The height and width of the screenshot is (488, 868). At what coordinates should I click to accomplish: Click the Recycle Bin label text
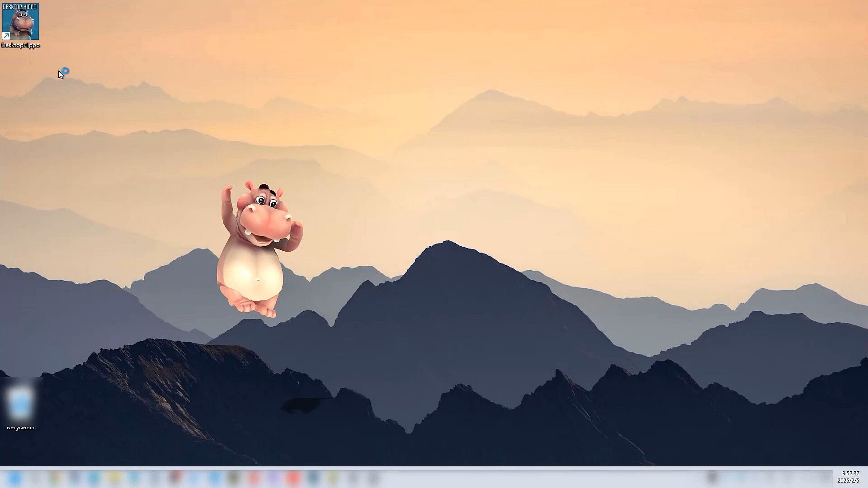(x=20, y=427)
